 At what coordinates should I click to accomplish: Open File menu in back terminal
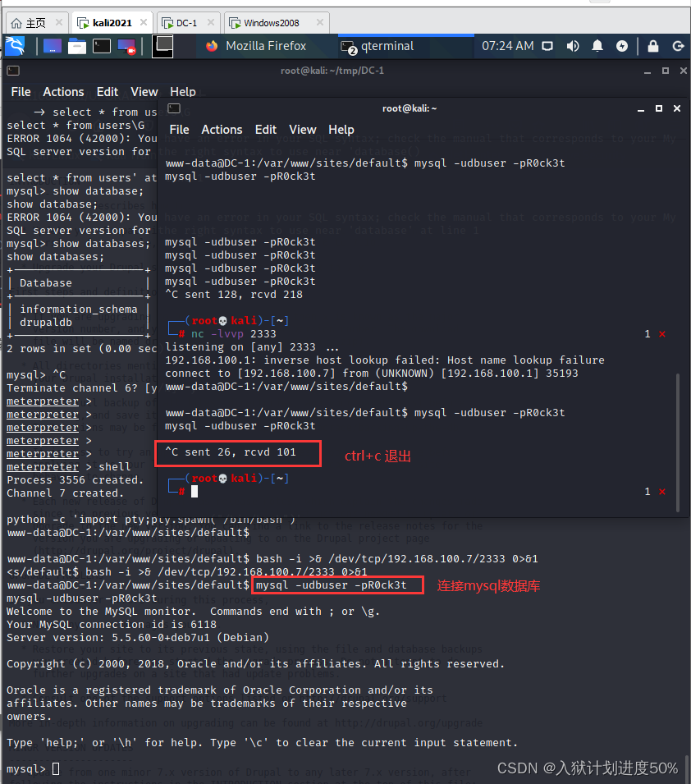pos(21,92)
